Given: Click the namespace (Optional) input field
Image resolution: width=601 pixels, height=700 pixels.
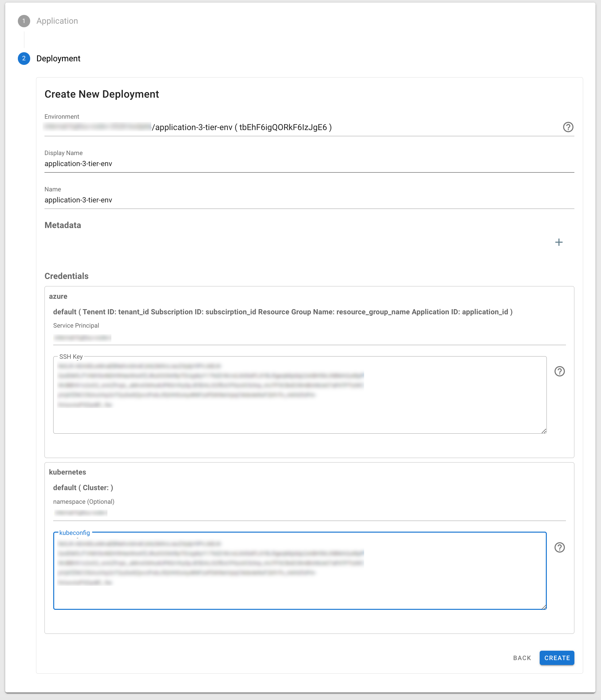Looking at the screenshot, I should click(309, 513).
